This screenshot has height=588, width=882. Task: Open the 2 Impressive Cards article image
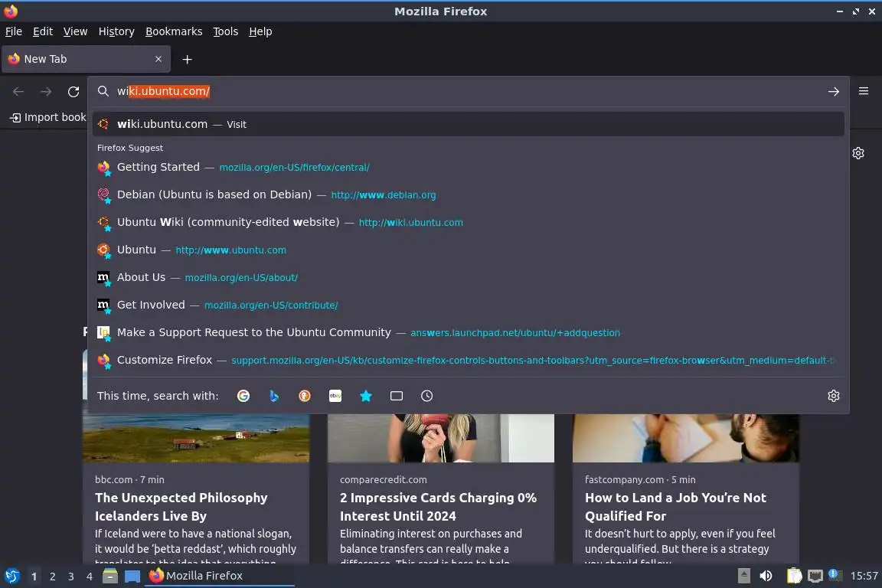click(x=441, y=439)
